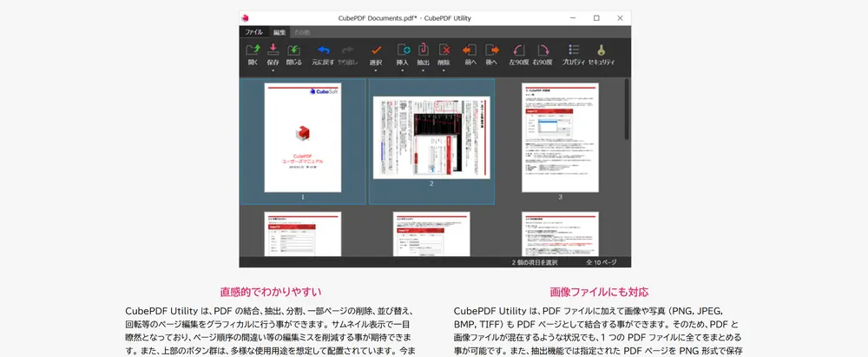868x357 pixels.
Task: Click the 開く (Open) toolbar icon
Action: click(253, 50)
